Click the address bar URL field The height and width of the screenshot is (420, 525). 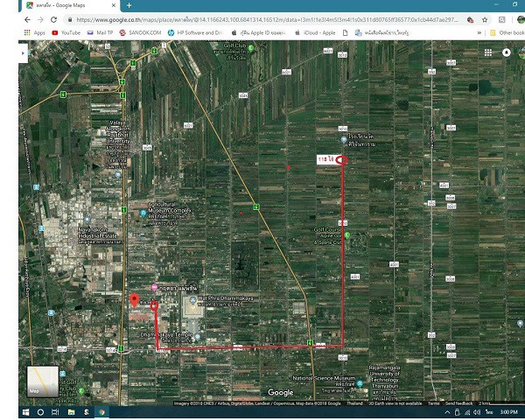click(267, 20)
